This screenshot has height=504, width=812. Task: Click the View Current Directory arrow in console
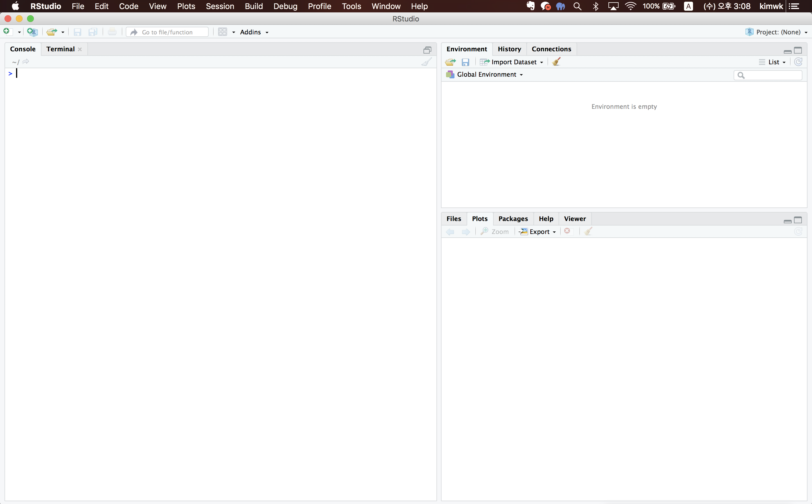click(x=26, y=62)
